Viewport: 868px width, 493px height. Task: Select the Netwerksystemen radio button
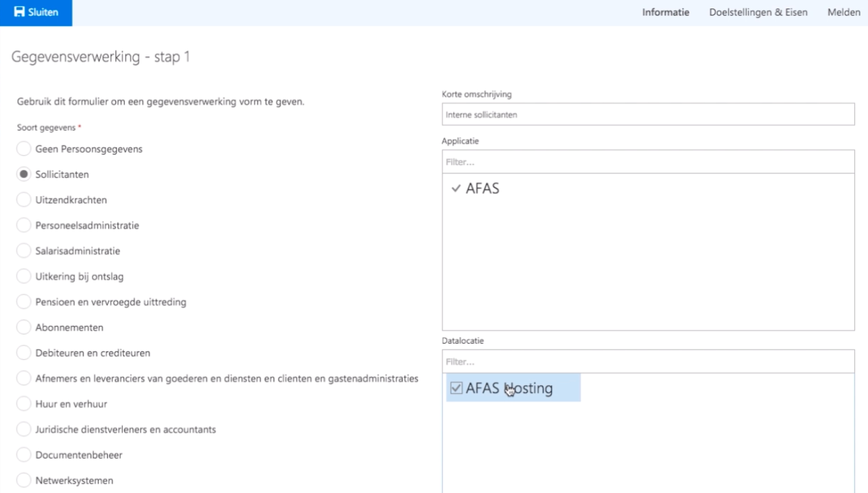point(24,480)
